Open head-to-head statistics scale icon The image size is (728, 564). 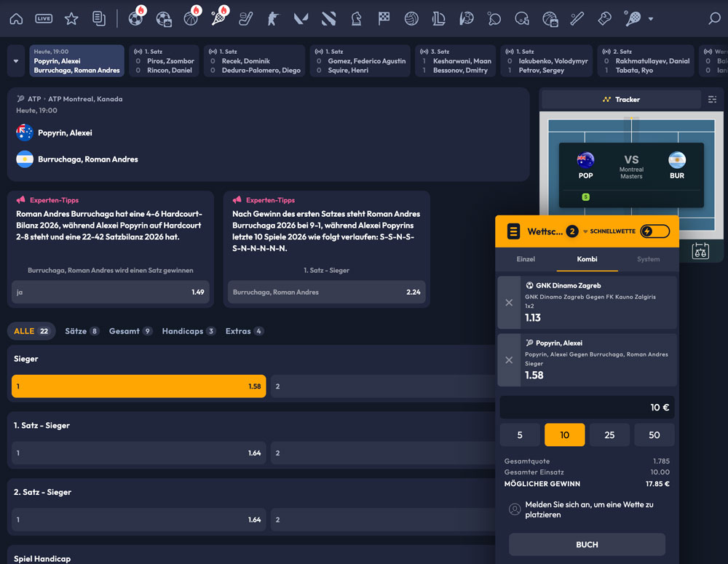click(700, 251)
